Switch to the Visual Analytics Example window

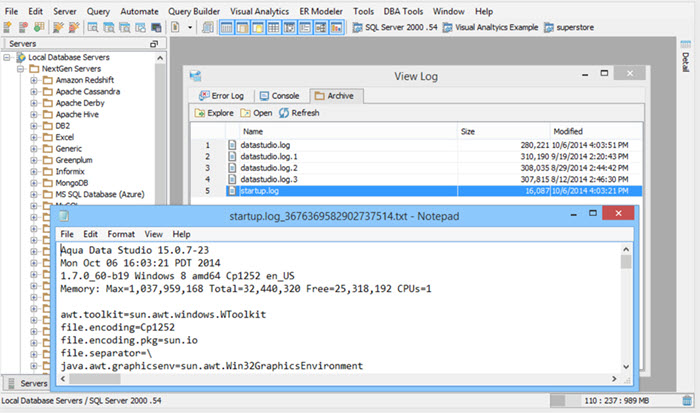click(x=490, y=27)
